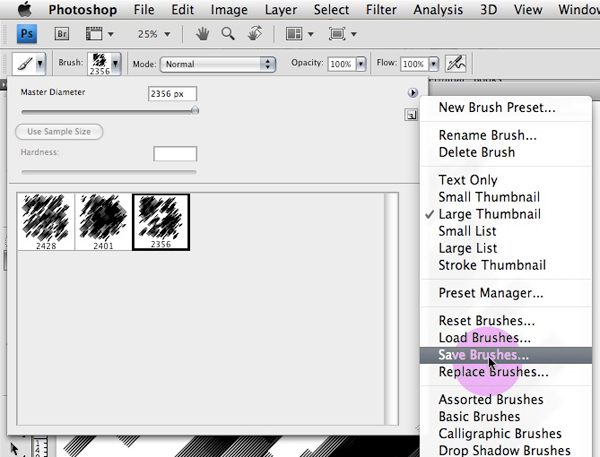
Task: Choose Reset Brushes... menu item
Action: point(506,321)
